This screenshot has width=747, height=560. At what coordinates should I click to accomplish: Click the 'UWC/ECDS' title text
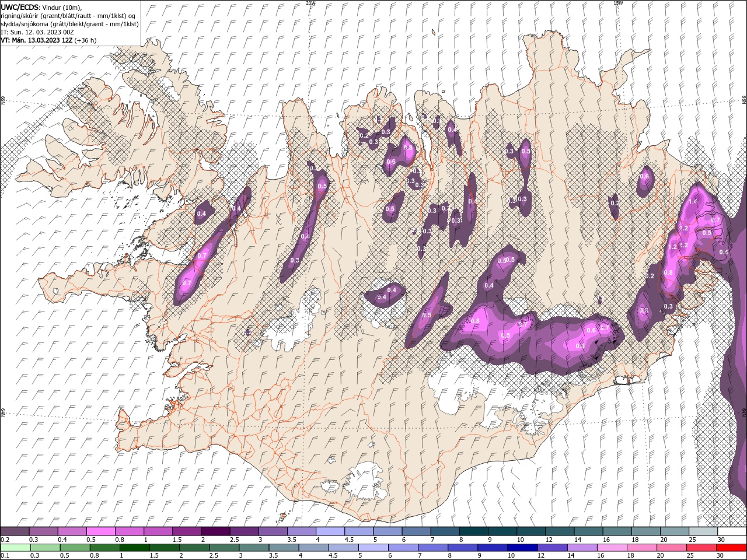coord(20,7)
